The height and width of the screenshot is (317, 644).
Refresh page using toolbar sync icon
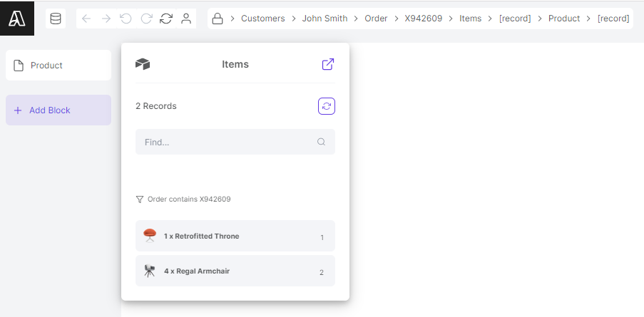[x=166, y=19]
